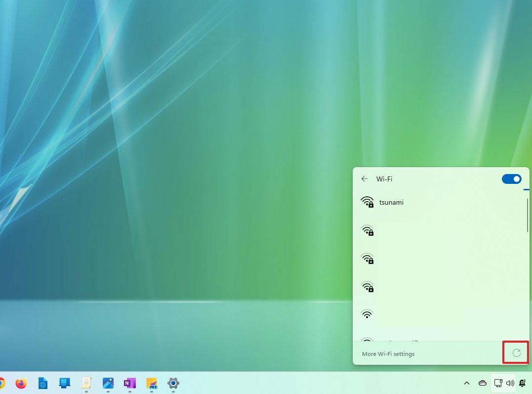Open Firefox from the taskbar
The width and height of the screenshot is (532, 394).
(x=20, y=383)
